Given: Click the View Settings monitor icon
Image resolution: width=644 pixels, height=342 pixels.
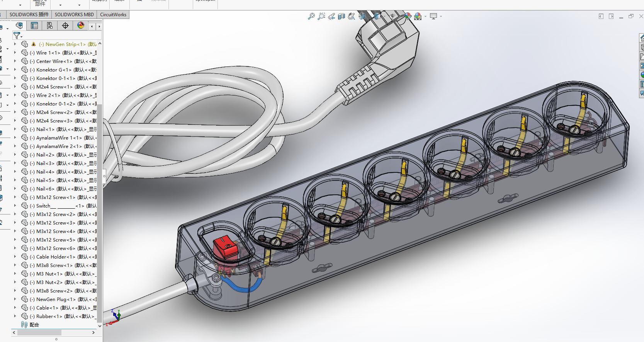Looking at the screenshot, I should (433, 16).
